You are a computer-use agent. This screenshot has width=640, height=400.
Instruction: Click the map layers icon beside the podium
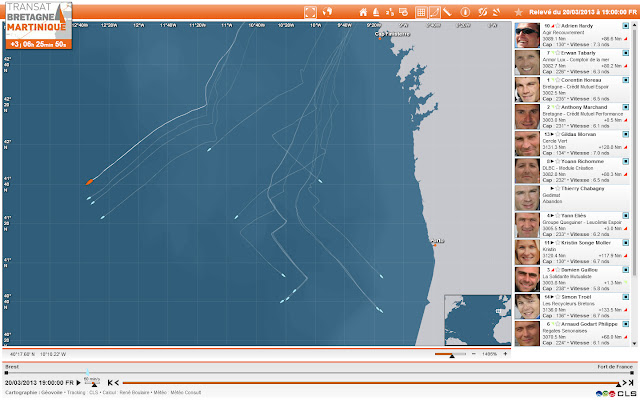point(404,12)
